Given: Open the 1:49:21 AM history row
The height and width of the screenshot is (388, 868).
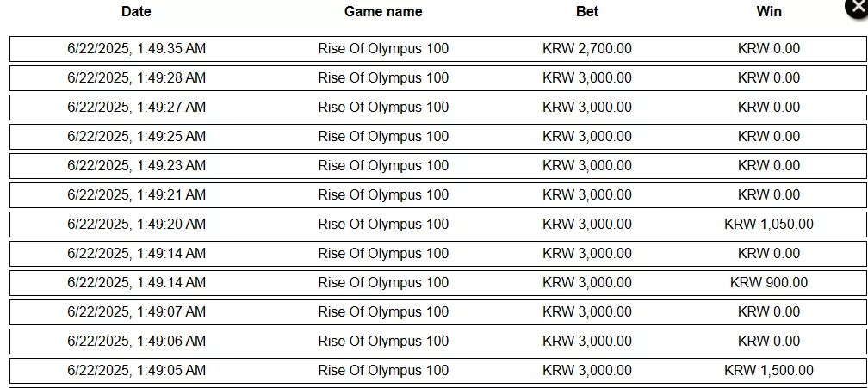Looking at the screenshot, I should [x=437, y=195].
